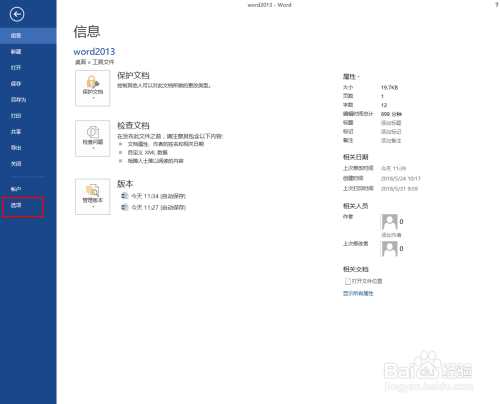500x404 pixels.
Task: Click the author avatar icon next to 作者
Action: click(389, 222)
